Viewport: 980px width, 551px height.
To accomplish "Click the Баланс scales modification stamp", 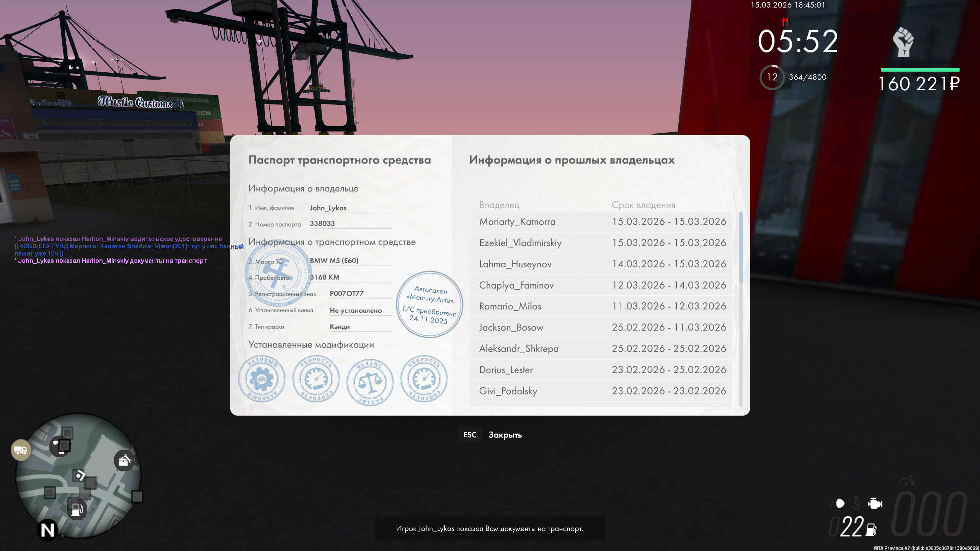I will pyautogui.click(x=370, y=382).
